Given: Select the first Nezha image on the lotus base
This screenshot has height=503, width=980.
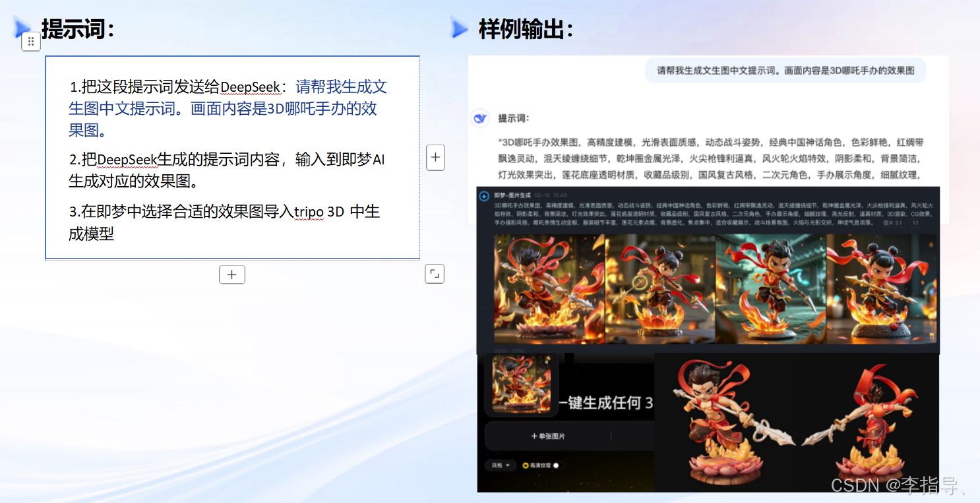Looking at the screenshot, I should point(549,288).
